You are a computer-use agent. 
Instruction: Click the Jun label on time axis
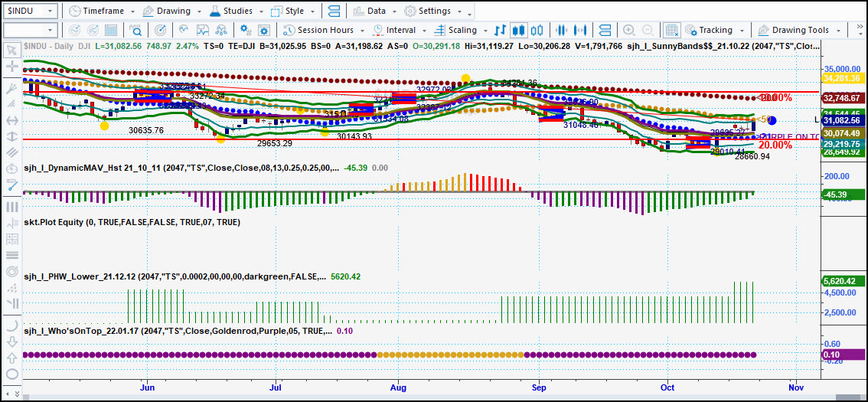pyautogui.click(x=148, y=387)
